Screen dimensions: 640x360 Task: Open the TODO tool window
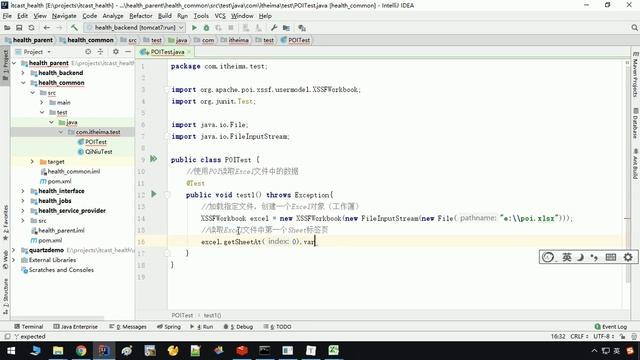pyautogui.click(x=277, y=327)
